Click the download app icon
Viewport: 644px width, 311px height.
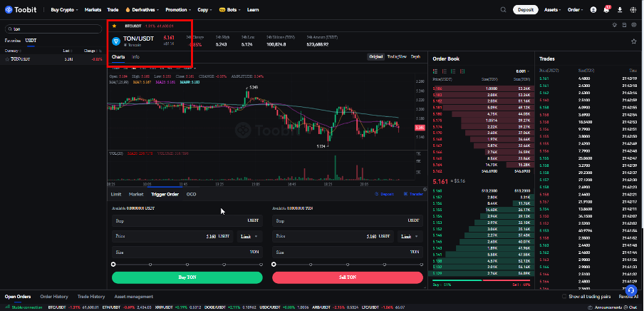620,10
